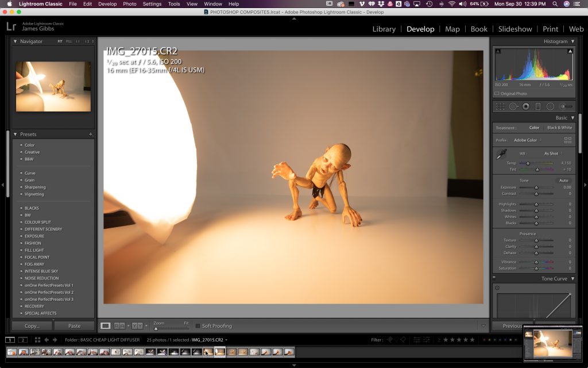Set Navigator zoom to FIT
588x368 pixels.
[60, 41]
